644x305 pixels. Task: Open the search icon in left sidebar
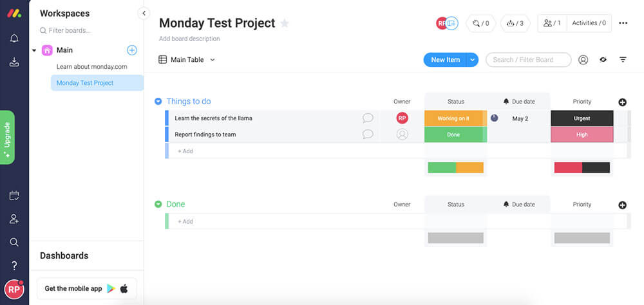coord(14,242)
